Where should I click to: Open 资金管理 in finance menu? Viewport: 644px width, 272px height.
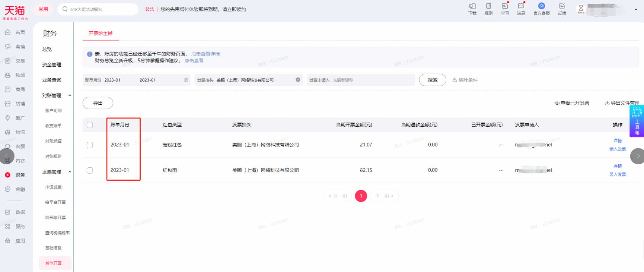pyautogui.click(x=52, y=65)
